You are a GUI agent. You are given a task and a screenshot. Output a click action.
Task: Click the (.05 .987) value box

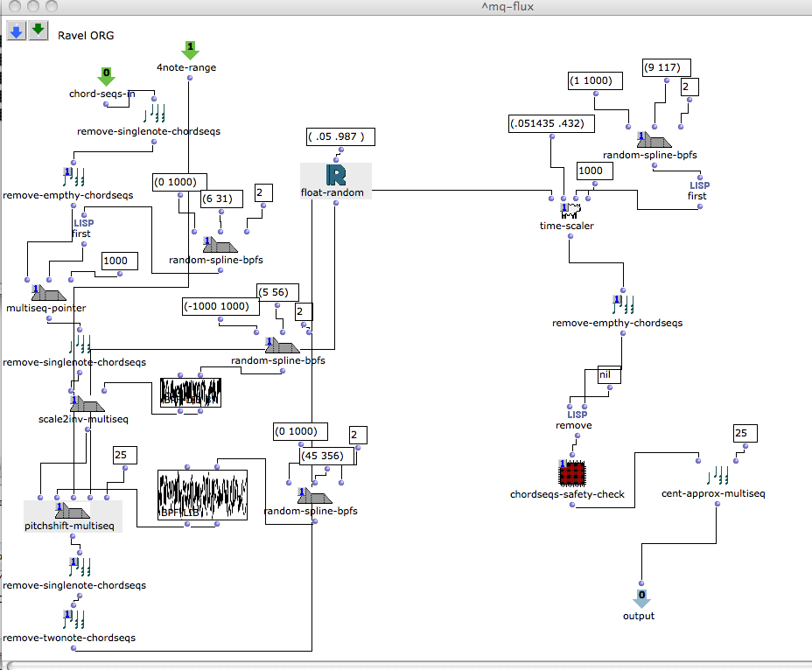(x=341, y=136)
